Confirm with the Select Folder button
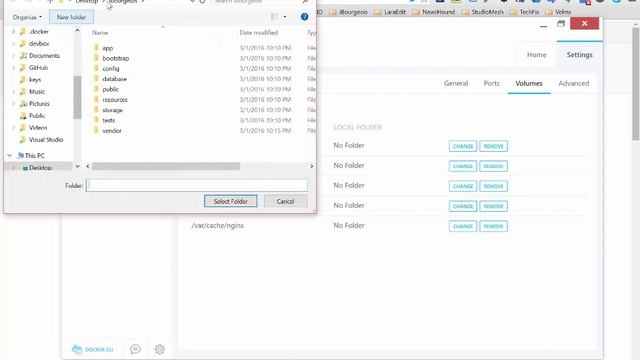Screen dimensions: 640x360 [x=231, y=201]
